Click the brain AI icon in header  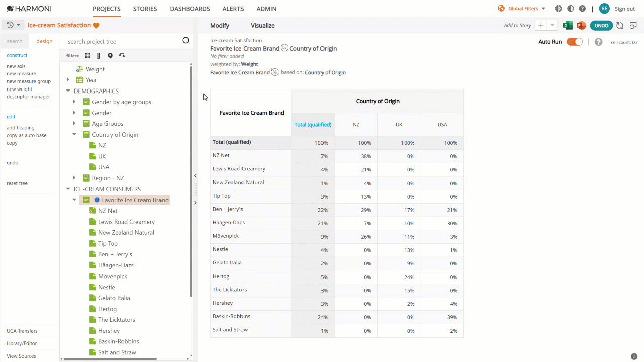558,9
